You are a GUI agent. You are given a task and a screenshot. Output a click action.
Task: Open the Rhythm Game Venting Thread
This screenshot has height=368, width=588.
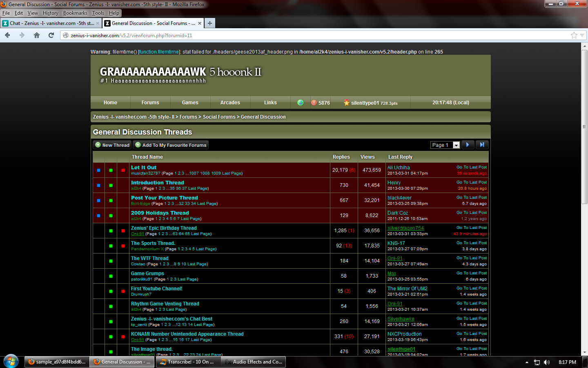click(165, 304)
